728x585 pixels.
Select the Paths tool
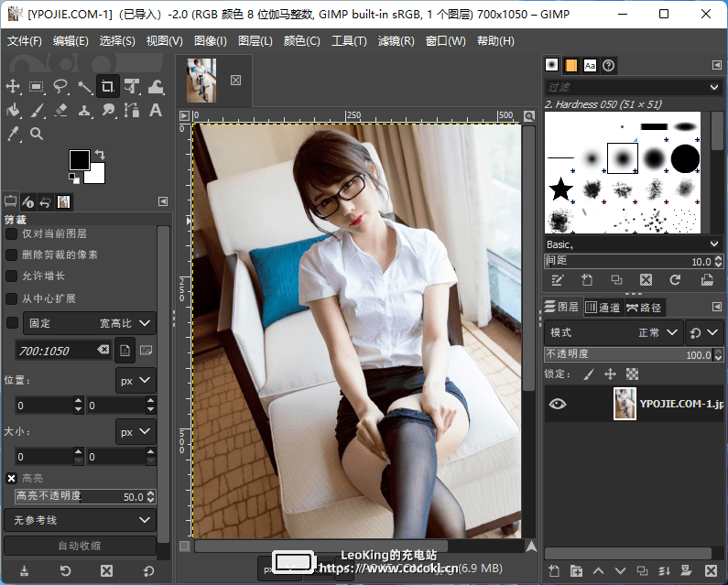coord(132,111)
